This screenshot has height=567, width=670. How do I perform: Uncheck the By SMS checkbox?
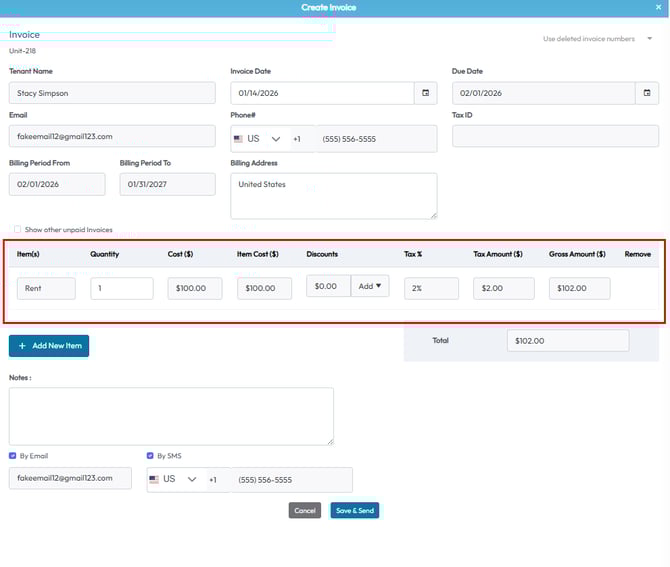pos(150,456)
